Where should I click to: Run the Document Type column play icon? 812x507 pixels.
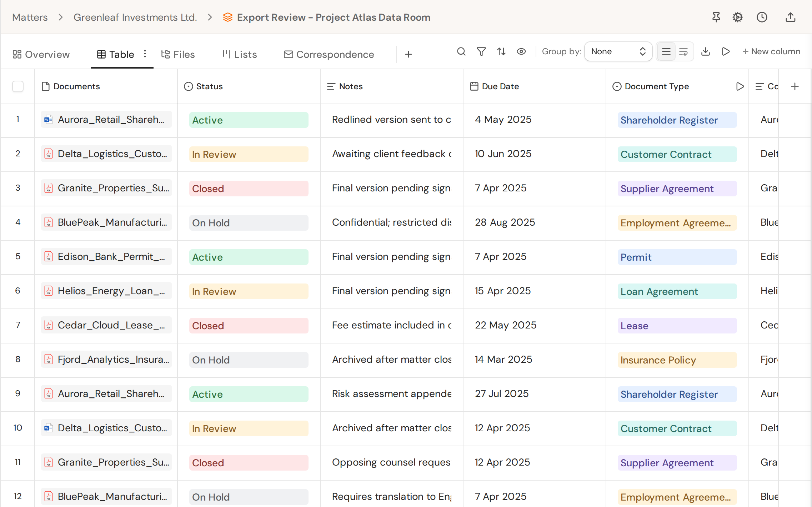740,86
